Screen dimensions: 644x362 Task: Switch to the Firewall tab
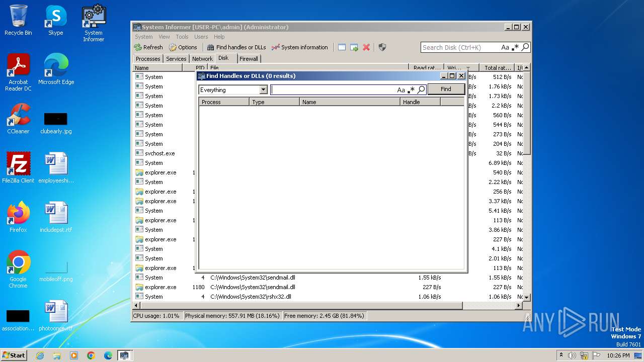click(249, 59)
